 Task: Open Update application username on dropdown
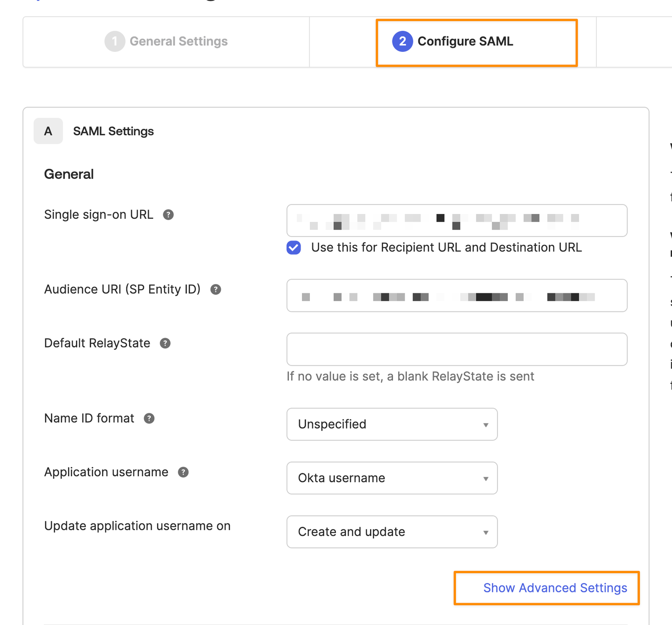[x=392, y=532]
